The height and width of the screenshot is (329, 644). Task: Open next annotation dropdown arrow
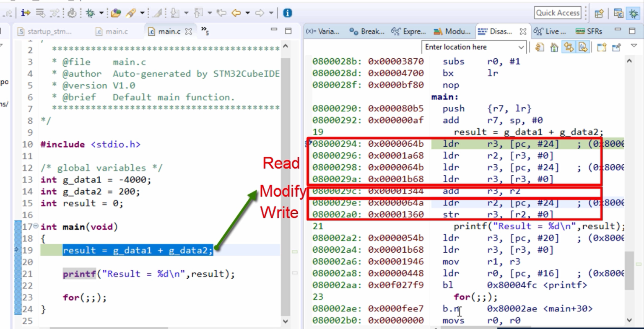[x=186, y=13]
